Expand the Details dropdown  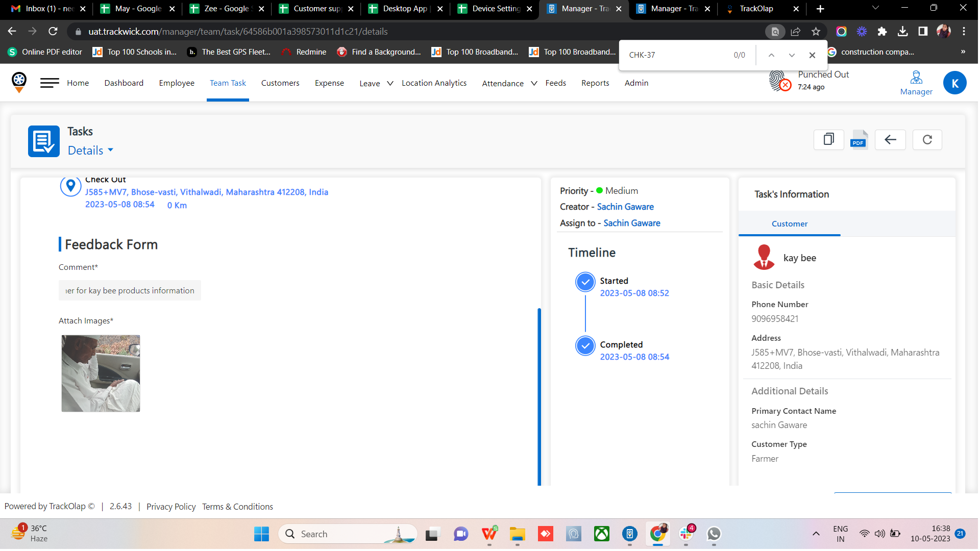point(90,150)
